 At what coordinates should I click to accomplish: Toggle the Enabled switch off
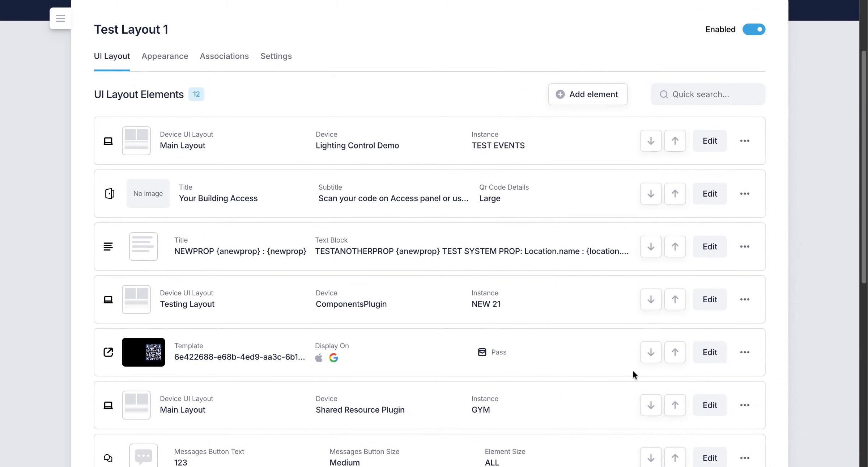pyautogui.click(x=754, y=29)
